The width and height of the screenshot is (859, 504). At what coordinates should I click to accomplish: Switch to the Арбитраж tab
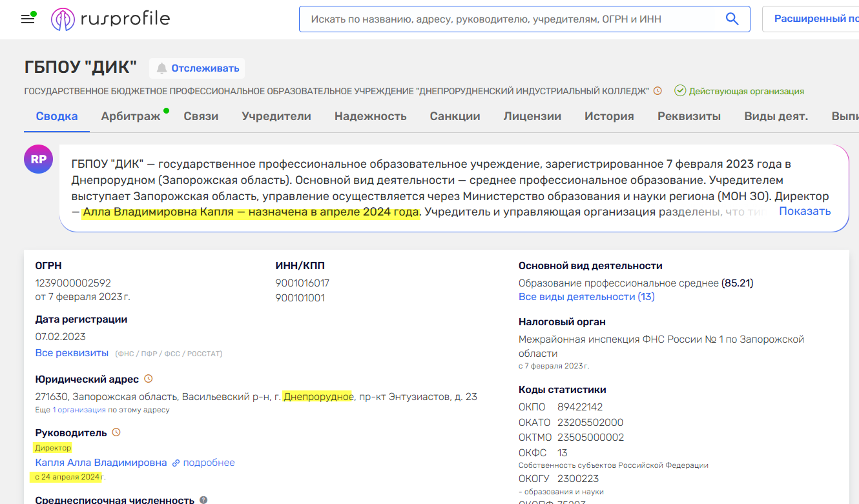(x=130, y=117)
